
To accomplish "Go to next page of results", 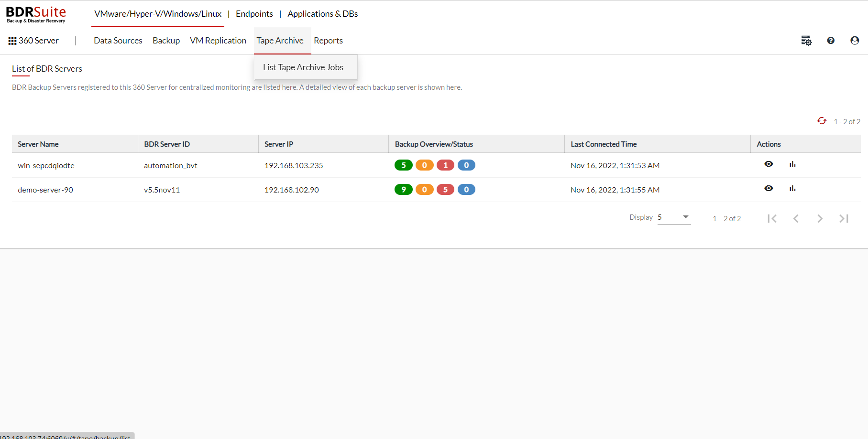I will [x=820, y=218].
